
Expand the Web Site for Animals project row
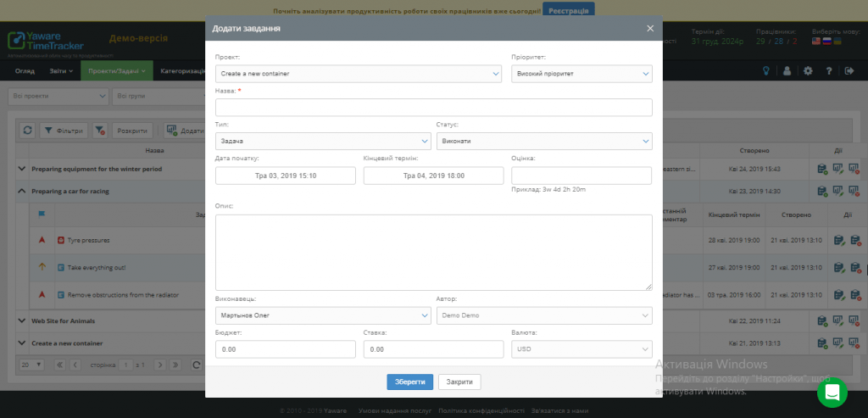coord(21,321)
